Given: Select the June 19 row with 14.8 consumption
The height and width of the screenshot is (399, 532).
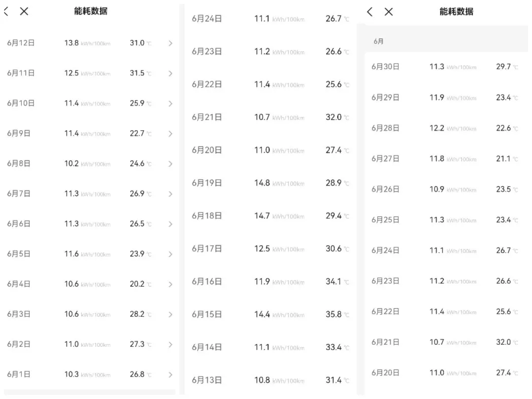Looking at the screenshot, I should pyautogui.click(x=270, y=183).
